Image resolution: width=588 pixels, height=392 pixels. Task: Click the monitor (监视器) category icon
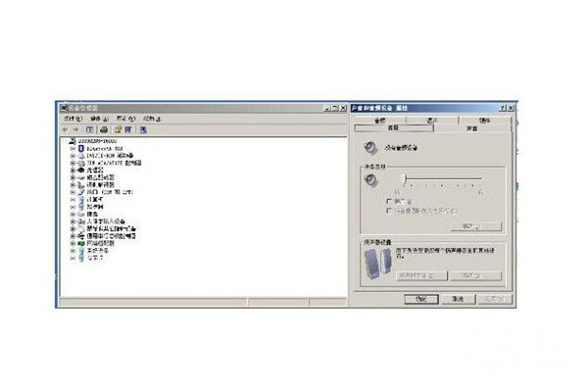pos(81,207)
